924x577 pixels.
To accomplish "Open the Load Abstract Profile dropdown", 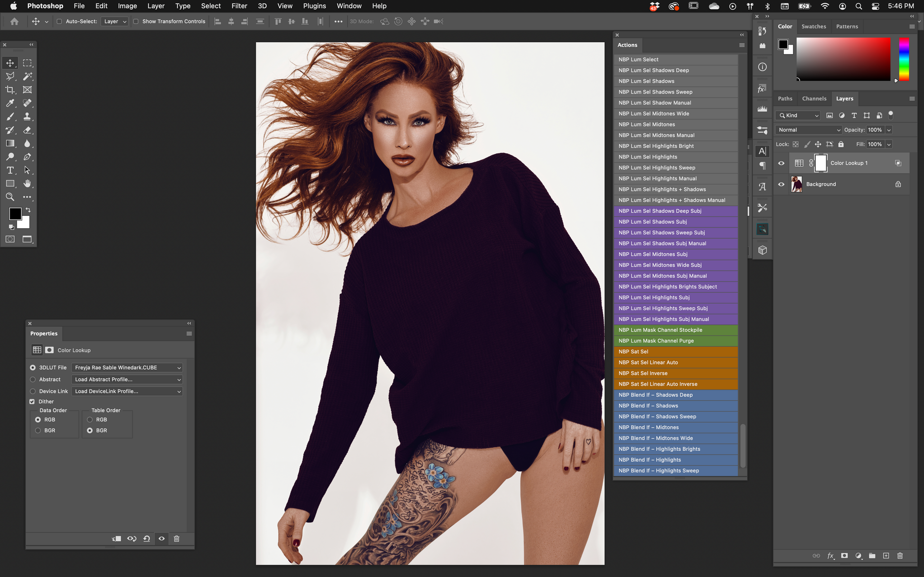I will [x=127, y=380].
